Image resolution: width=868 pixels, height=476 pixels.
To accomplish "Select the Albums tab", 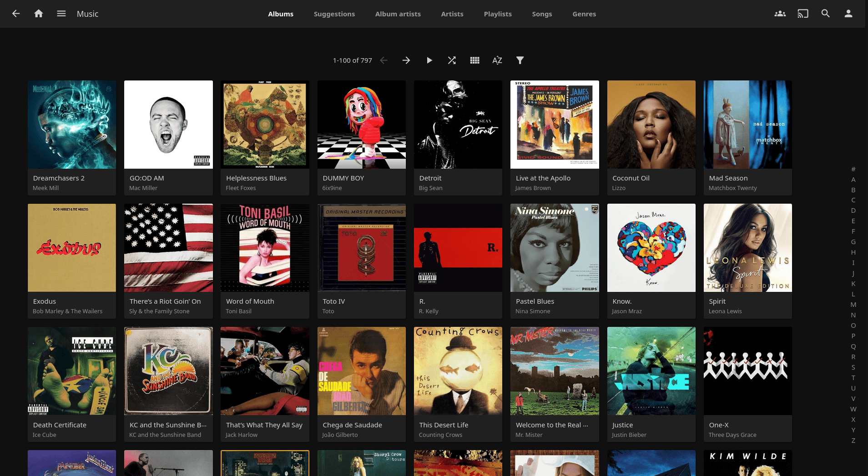I will click(281, 14).
